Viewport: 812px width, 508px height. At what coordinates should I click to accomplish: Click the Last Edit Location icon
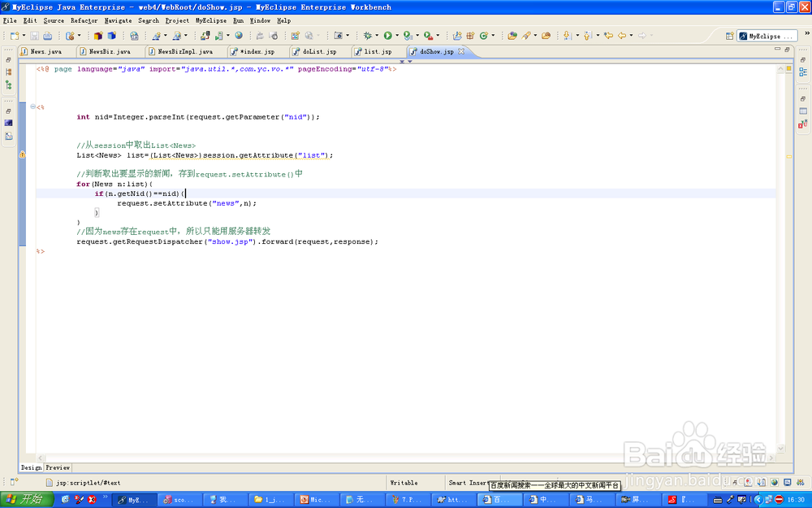point(609,36)
